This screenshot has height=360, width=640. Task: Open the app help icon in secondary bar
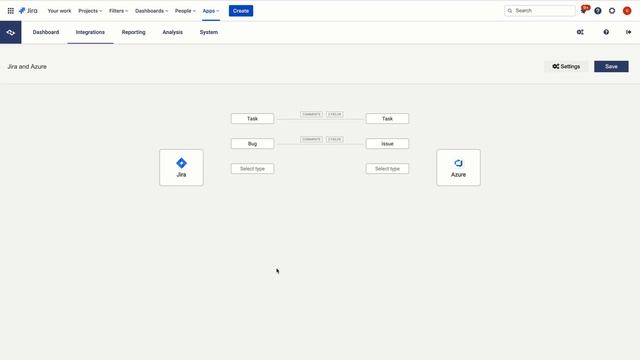(x=606, y=32)
